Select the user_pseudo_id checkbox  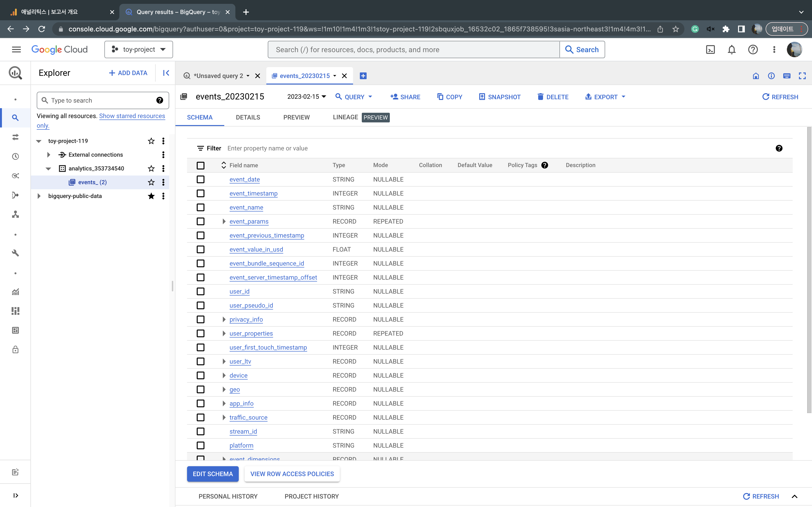200,305
